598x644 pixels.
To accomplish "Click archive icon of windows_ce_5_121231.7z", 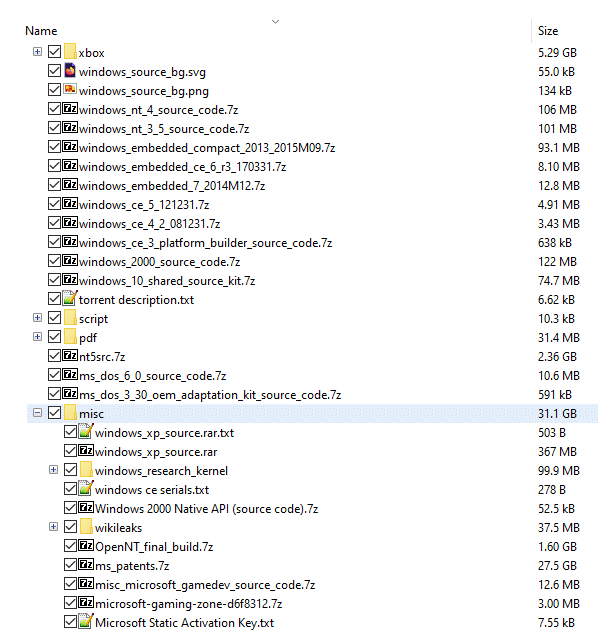I will (x=70, y=204).
